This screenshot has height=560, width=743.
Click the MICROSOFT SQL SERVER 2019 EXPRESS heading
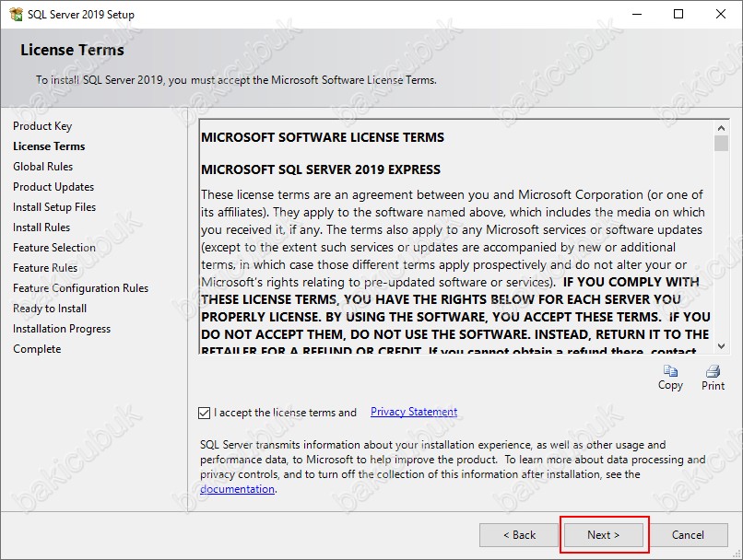(x=321, y=169)
